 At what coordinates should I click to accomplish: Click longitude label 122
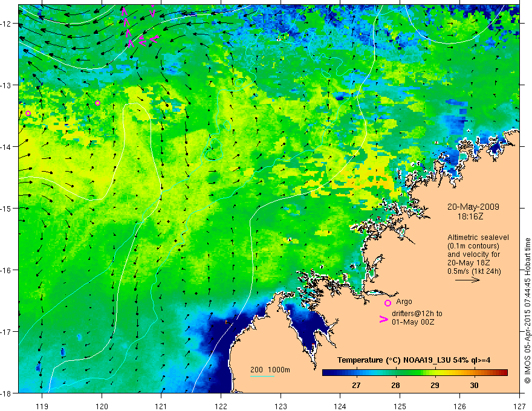click(221, 406)
